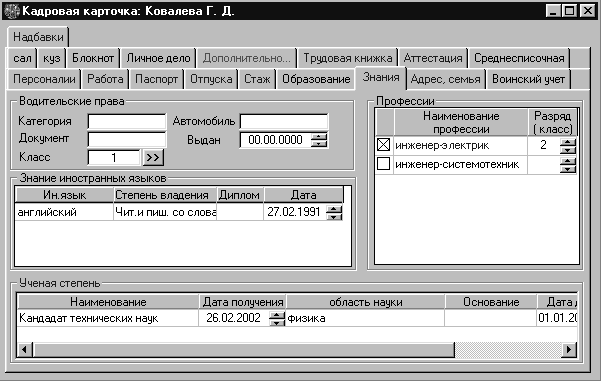Click разряд value 2 cell
The image size is (601, 381).
click(543, 145)
